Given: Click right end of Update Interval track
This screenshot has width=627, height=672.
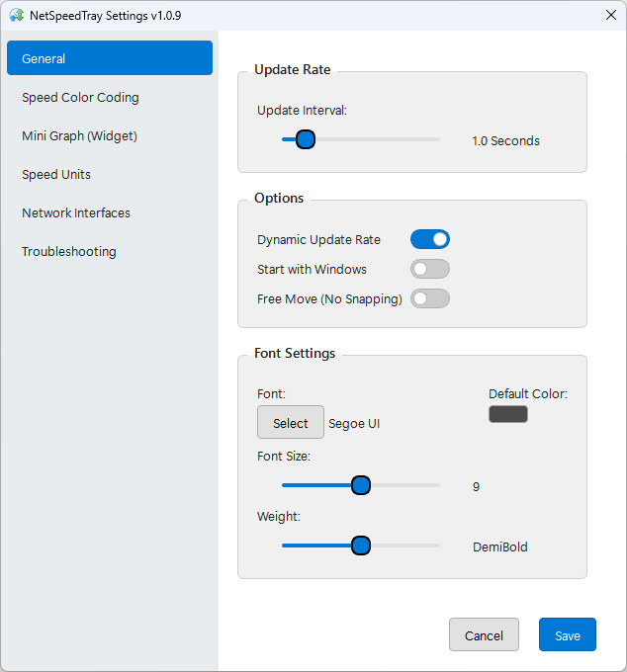Looking at the screenshot, I should 438,139.
